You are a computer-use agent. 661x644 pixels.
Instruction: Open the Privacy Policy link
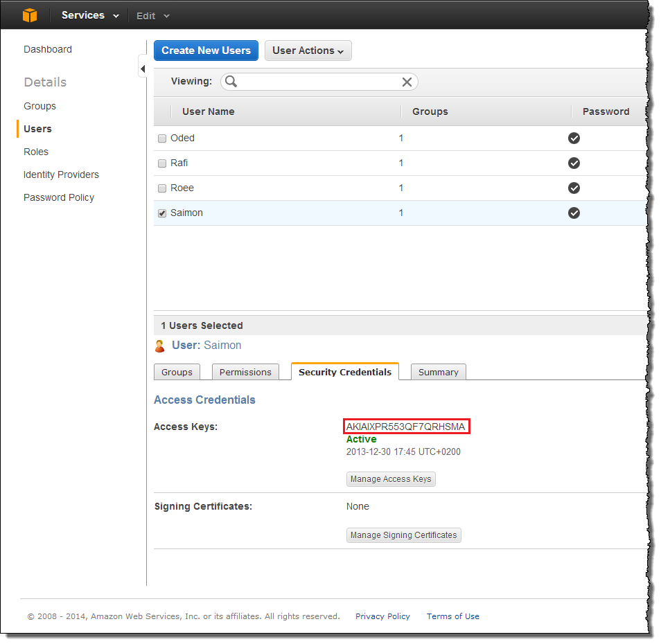(382, 616)
